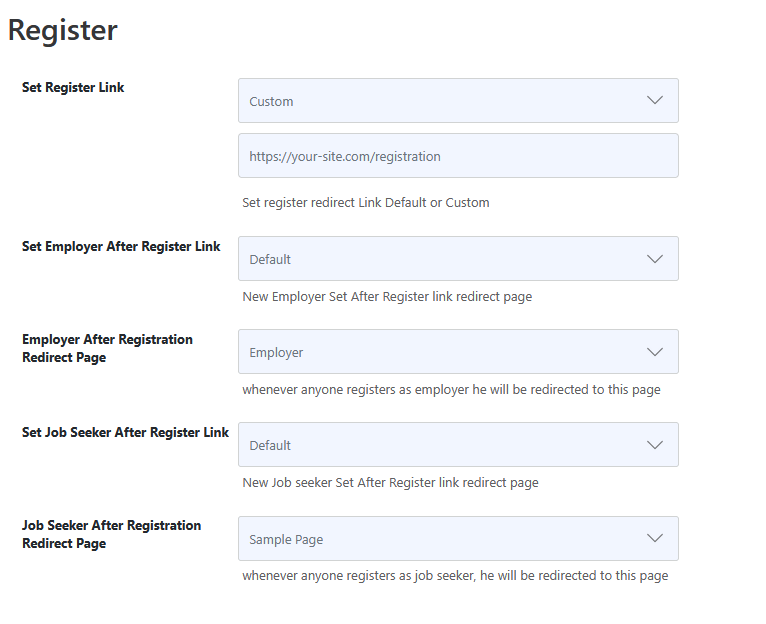Click the Set Job Seeker After Register Link label
Image resolution: width=766 pixels, height=624 pixels.
tap(126, 432)
